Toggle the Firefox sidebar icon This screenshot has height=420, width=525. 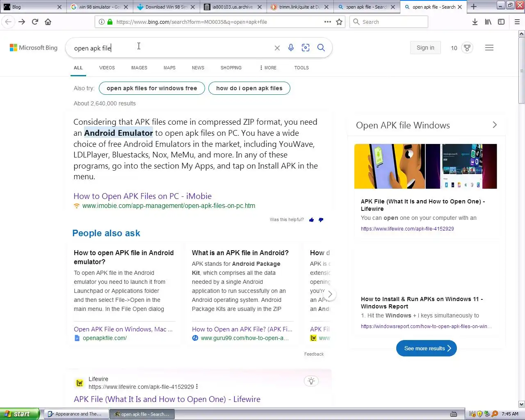coord(501,22)
